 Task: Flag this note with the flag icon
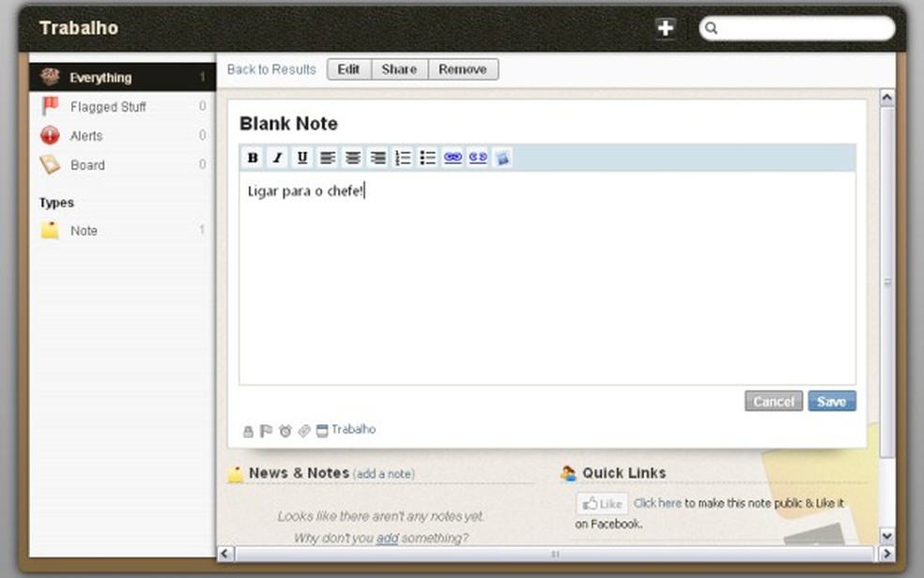click(266, 431)
